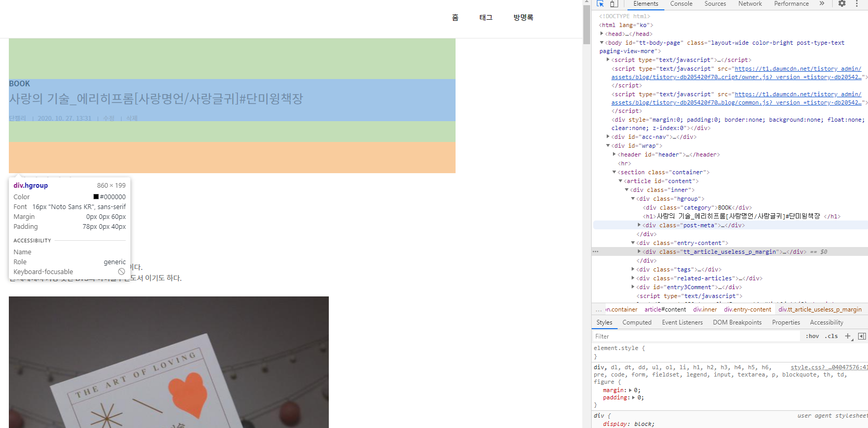
Task: Open the DOM Breakpoints pane tab
Action: click(x=737, y=322)
